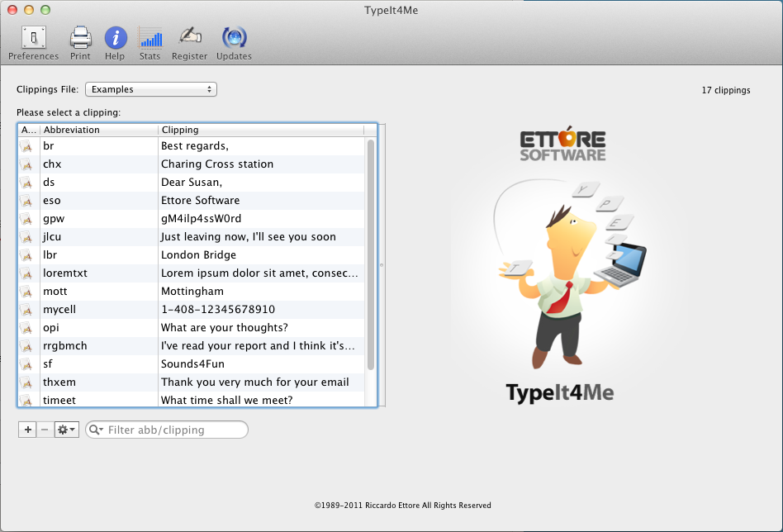Click the 'What are your thoughts?' clipping
The height and width of the screenshot is (532, 783).
pos(224,328)
